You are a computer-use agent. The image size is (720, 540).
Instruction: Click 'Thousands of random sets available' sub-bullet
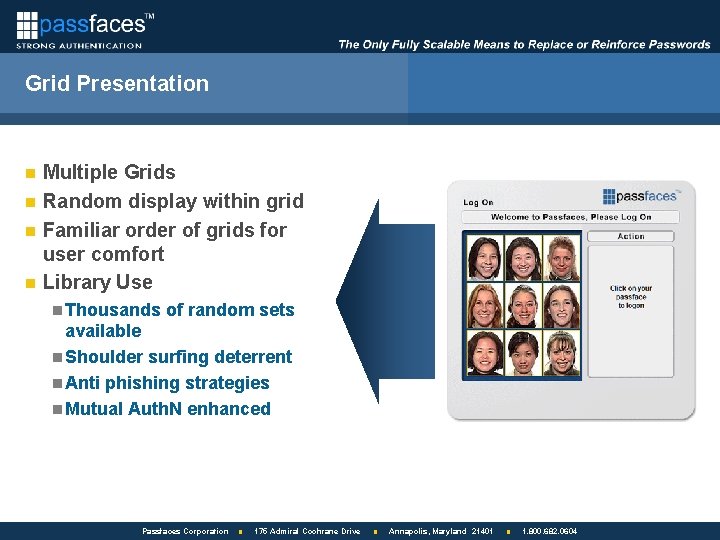tap(180, 320)
